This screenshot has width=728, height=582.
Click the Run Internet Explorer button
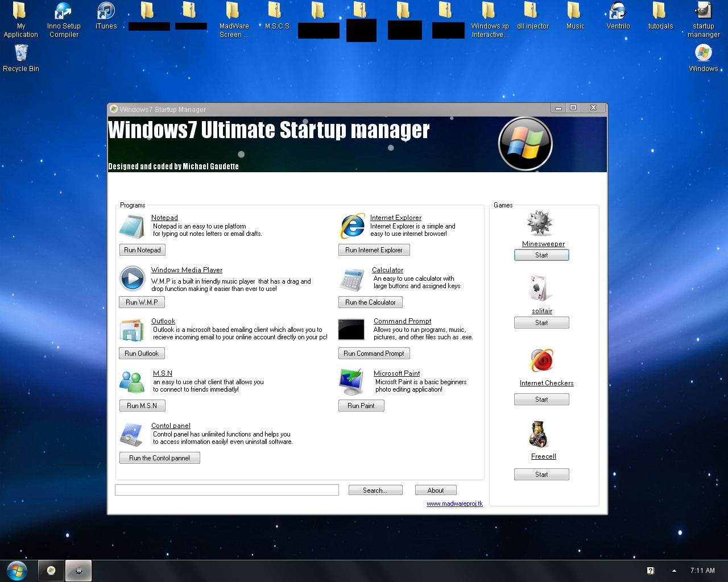coord(374,250)
